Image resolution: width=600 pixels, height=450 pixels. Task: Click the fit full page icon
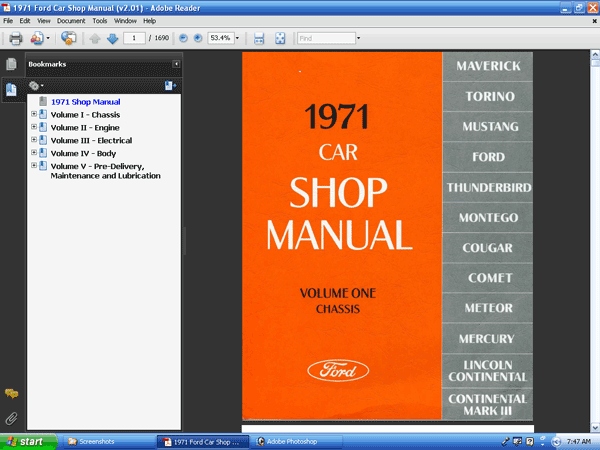[x=280, y=38]
